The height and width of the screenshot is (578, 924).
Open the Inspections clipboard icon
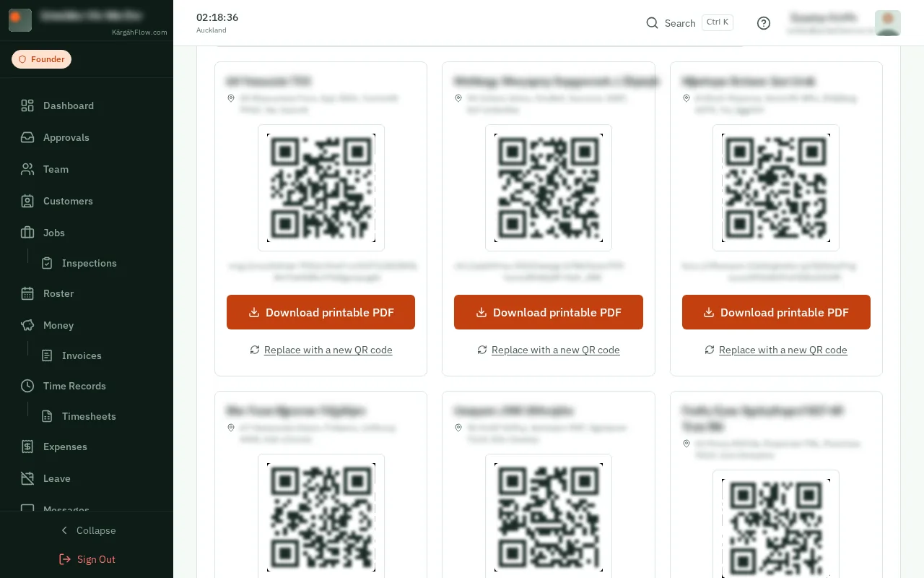point(47,263)
